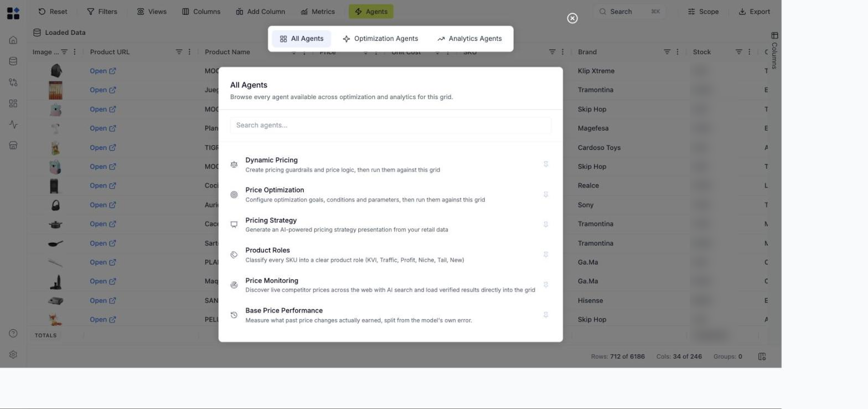This screenshot has width=868, height=409.
Task: Click the Export button
Action: 754,12
